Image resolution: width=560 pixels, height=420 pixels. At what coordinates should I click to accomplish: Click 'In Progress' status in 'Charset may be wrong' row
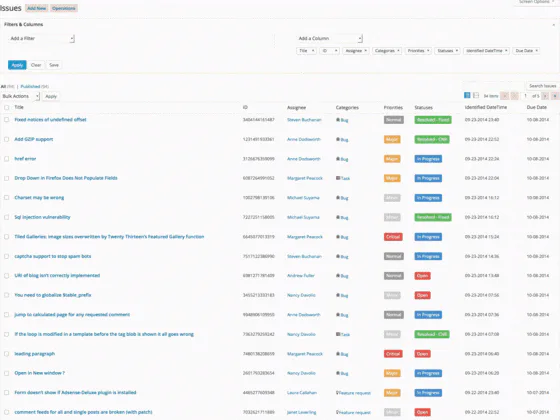428,198
